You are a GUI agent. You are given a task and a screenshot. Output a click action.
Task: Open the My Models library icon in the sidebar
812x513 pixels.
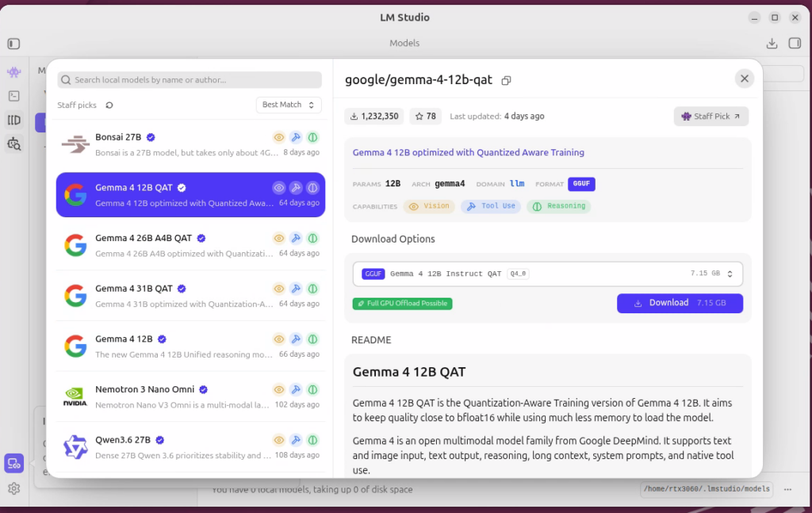[x=14, y=120]
